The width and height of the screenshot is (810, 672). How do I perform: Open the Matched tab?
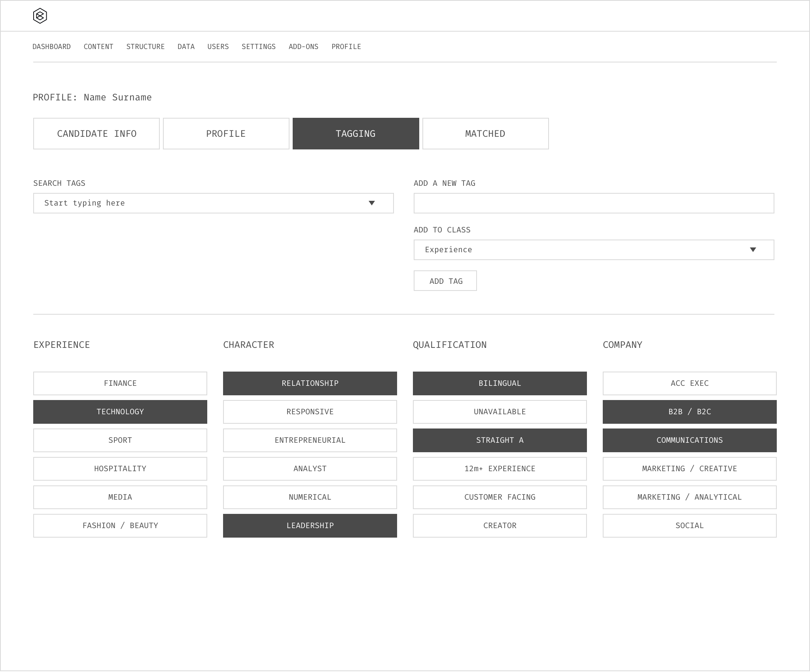[x=485, y=134]
